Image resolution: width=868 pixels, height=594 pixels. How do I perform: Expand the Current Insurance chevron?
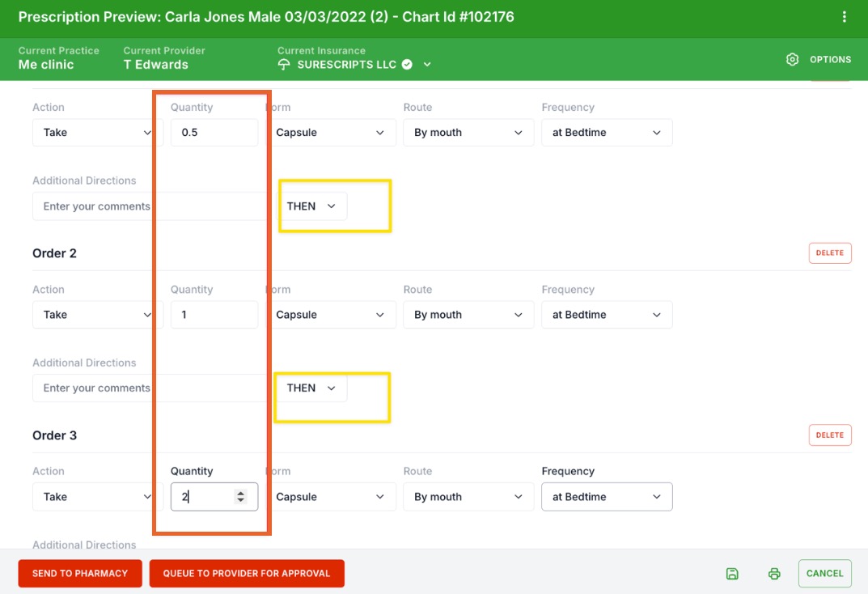pos(427,64)
